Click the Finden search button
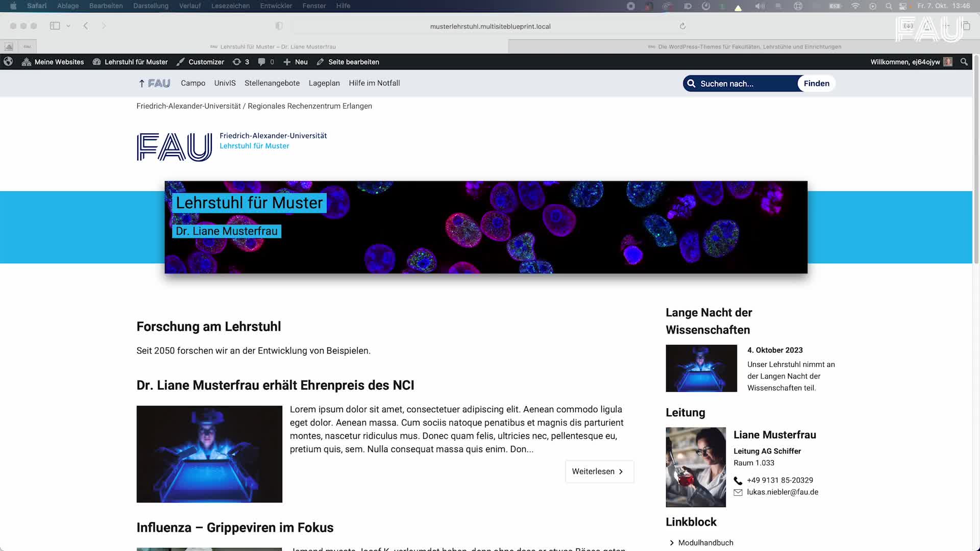Image resolution: width=980 pixels, height=551 pixels. (817, 83)
